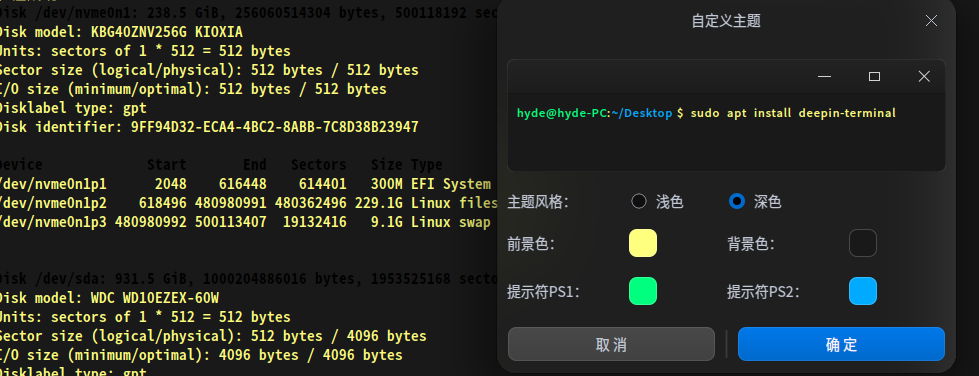Click the Start column header in terminal
979x376 pixels.
(x=167, y=165)
